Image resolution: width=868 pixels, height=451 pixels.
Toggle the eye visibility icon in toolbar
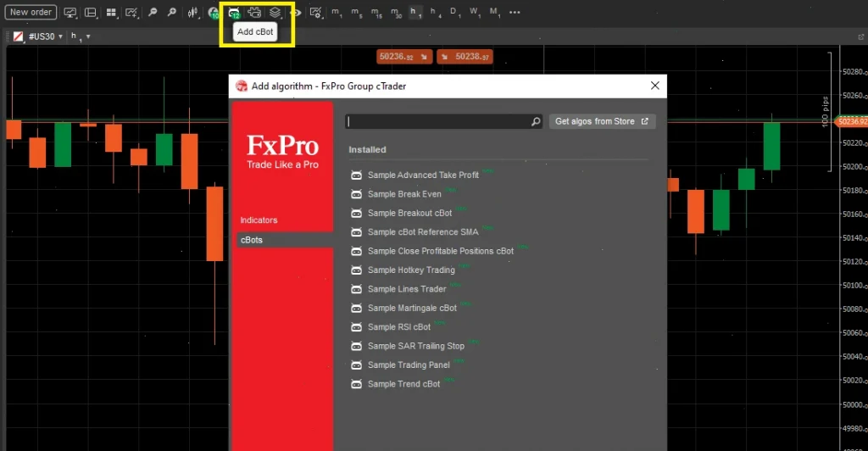coord(296,12)
